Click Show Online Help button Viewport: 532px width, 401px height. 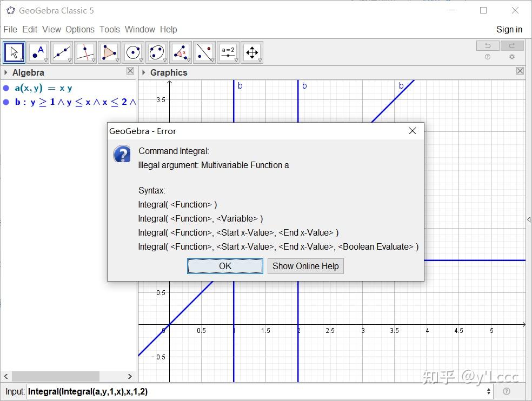pos(305,266)
